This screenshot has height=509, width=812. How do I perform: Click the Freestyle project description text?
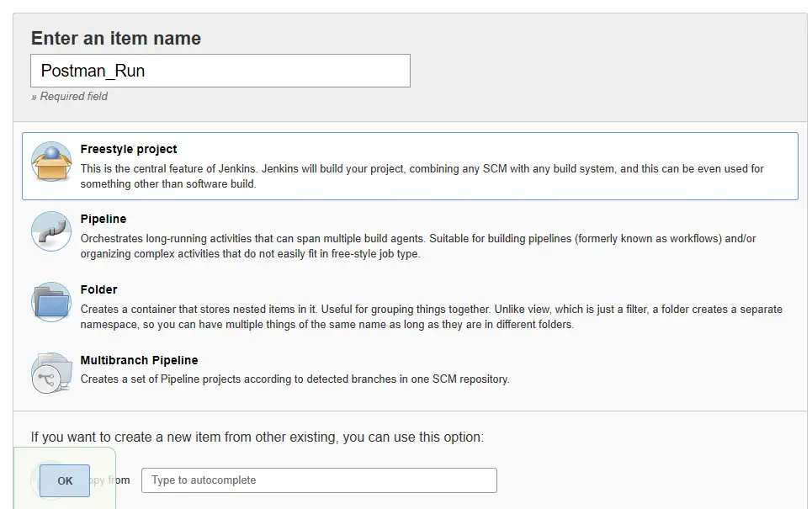pos(422,176)
